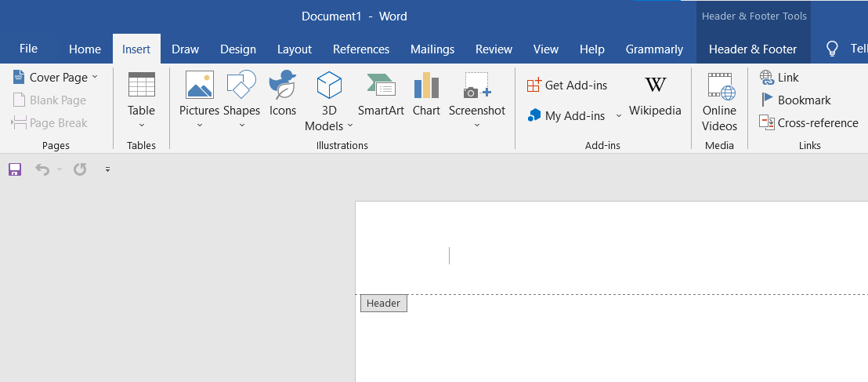This screenshot has height=382, width=868.
Task: Insert a Chart
Action: click(426, 94)
